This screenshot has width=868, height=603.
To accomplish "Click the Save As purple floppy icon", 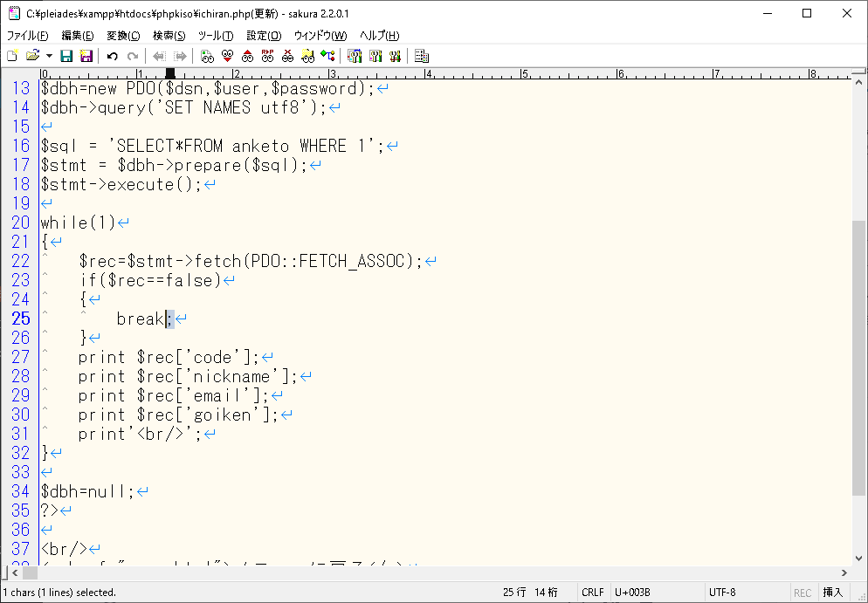I will (x=86, y=56).
